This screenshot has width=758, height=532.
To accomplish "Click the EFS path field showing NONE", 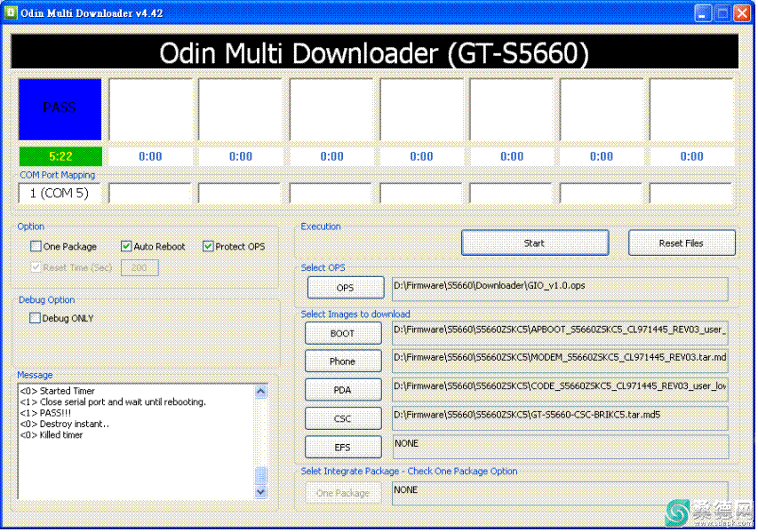I will [560, 447].
